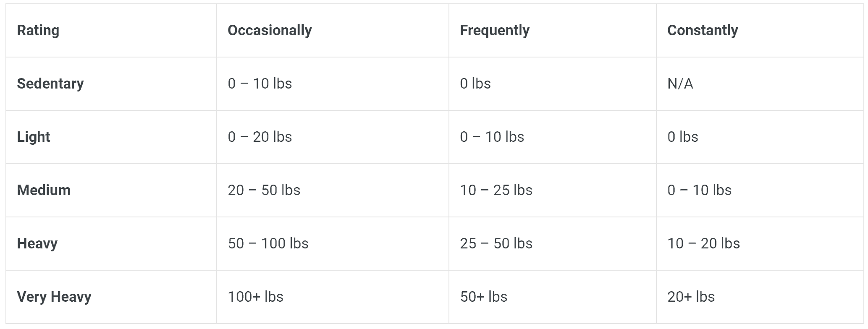Click the 10 – 20 lbs cell

tap(703, 243)
